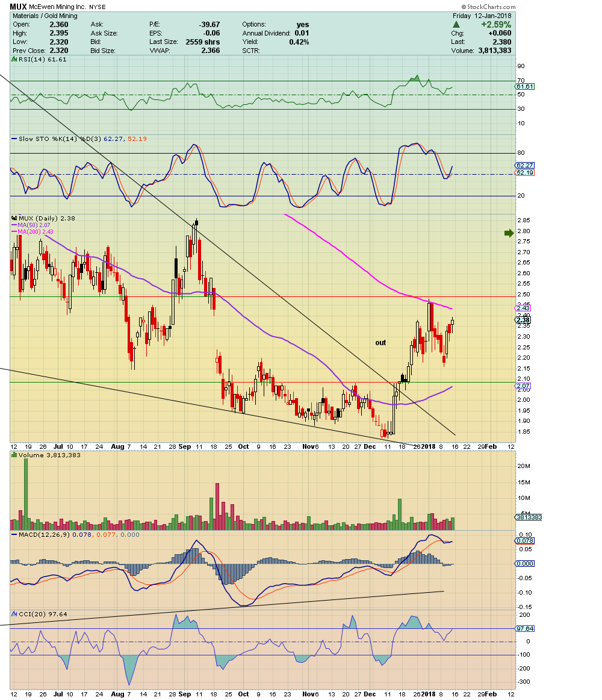Click the 20M label on volume axis
602x700 pixels.
pyautogui.click(x=524, y=466)
